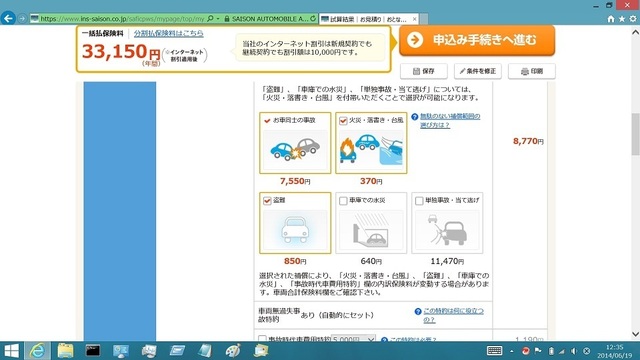The width and height of the screenshot is (640, 360).
Task: Open Internet Explorer from taskbar
Action: click(x=38, y=351)
